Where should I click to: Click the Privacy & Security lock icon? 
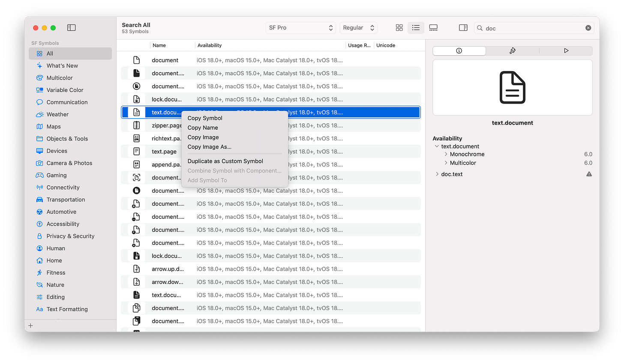39,236
